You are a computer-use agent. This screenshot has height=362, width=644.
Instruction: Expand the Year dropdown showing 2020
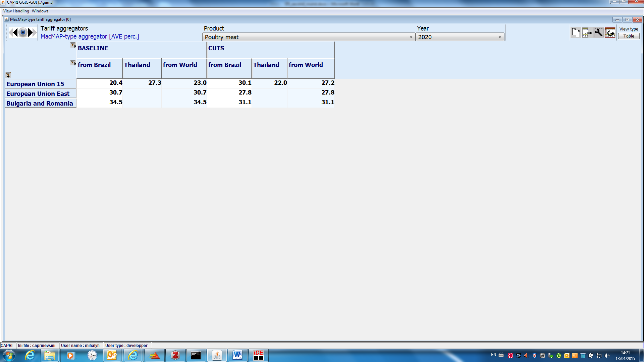tap(500, 37)
